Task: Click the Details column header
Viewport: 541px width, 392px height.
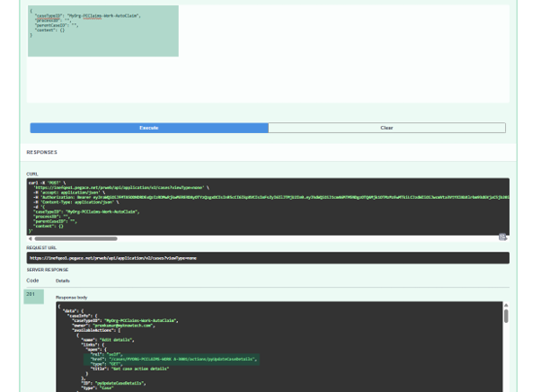Action: (x=62, y=281)
